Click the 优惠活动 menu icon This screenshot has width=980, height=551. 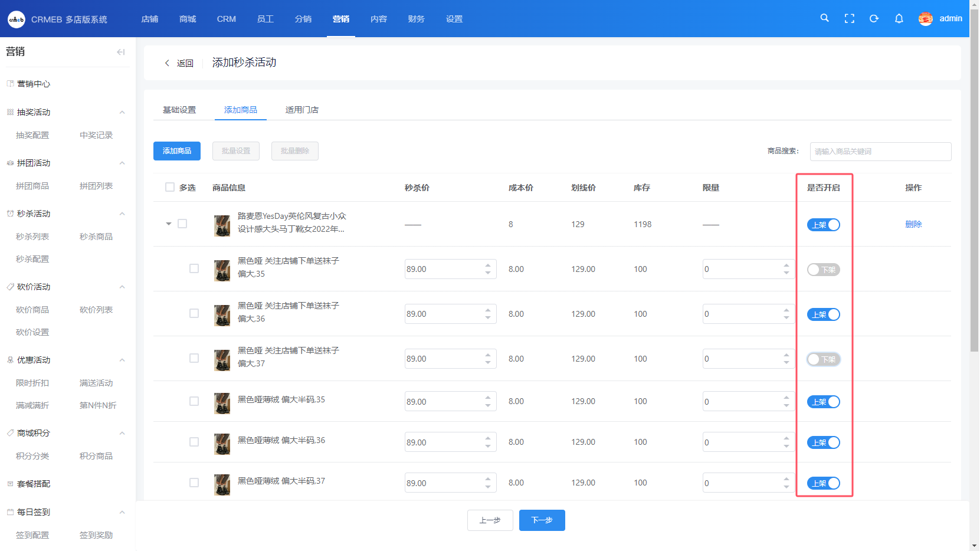(10, 360)
